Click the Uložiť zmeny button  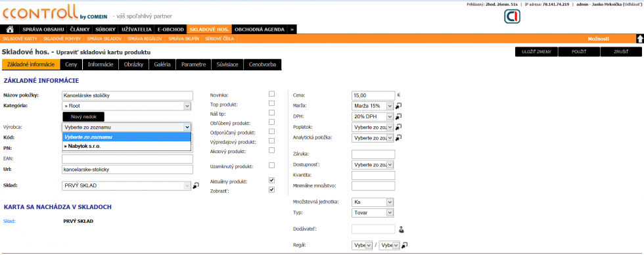click(x=536, y=52)
